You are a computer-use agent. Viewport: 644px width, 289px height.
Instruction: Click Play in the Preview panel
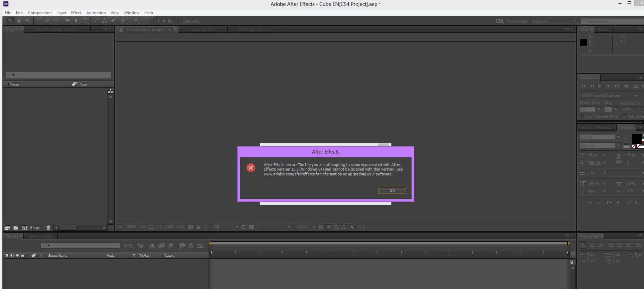(600, 86)
